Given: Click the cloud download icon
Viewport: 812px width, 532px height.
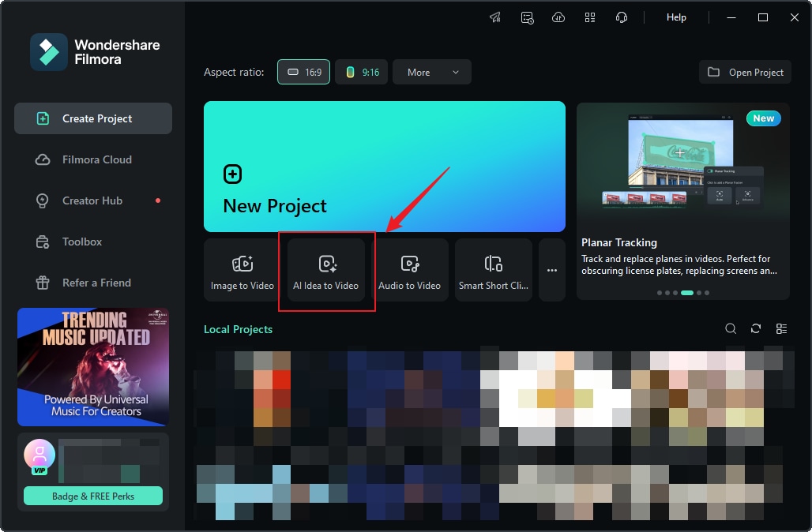Looking at the screenshot, I should 558,17.
